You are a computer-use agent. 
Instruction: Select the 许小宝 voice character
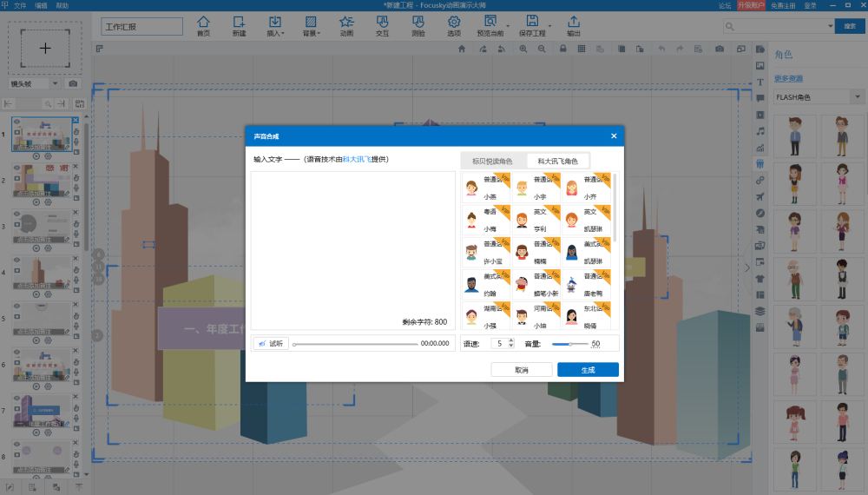click(x=486, y=252)
